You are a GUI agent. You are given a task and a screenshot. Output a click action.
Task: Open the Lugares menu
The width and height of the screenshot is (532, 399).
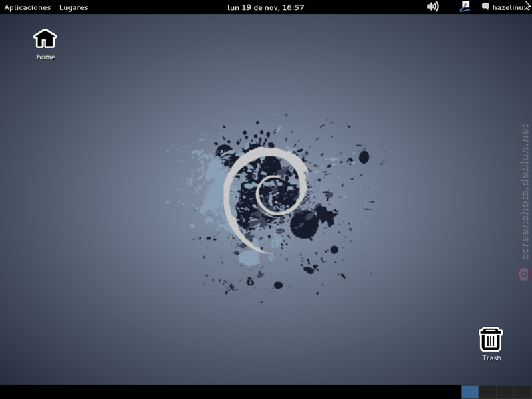coord(73,7)
